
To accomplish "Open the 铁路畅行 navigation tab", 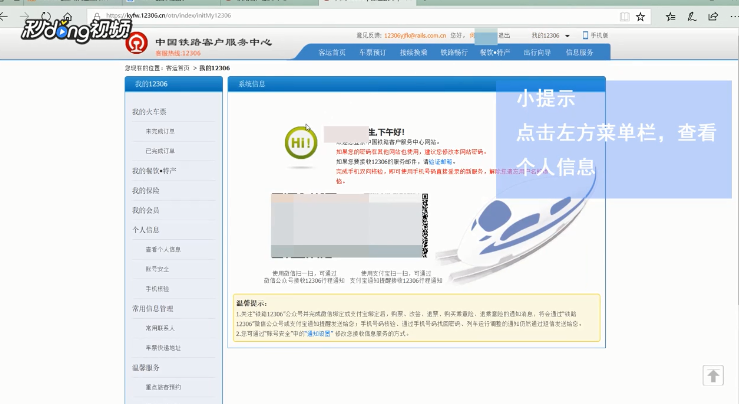I will 454,53.
